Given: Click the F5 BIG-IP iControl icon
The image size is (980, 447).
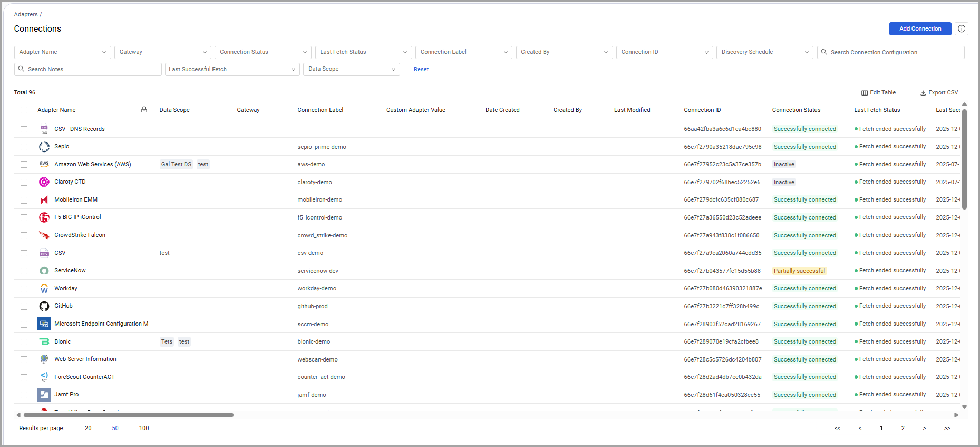Looking at the screenshot, I should point(44,217).
